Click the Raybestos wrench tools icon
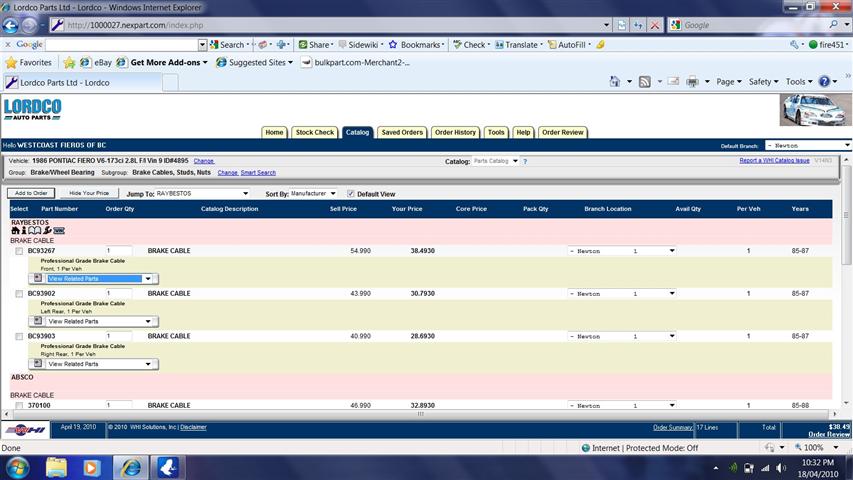 pos(47,231)
